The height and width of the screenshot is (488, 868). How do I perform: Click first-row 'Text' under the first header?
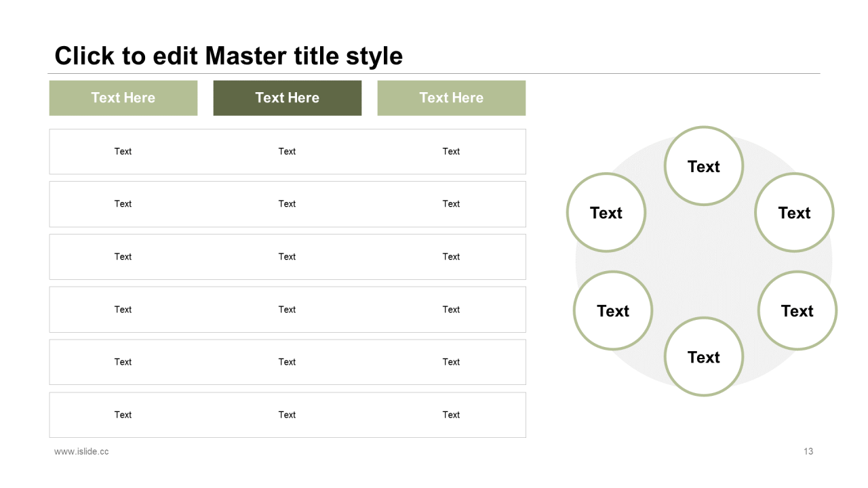tap(123, 151)
